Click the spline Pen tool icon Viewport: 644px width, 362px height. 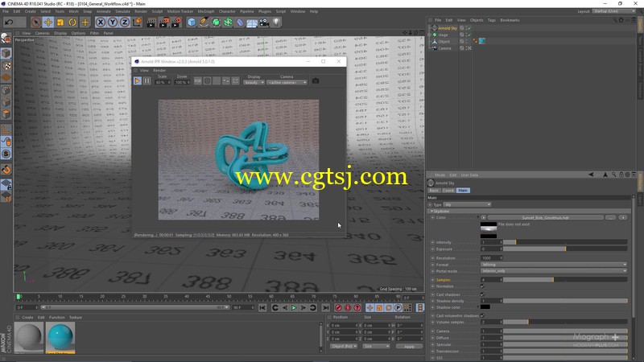click(x=204, y=23)
